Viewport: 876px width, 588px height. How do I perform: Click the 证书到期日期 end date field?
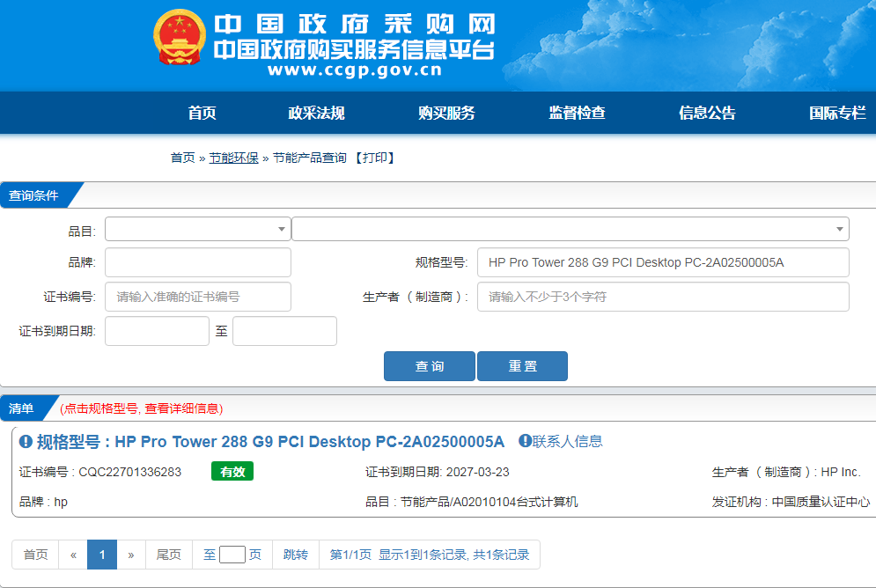285,331
